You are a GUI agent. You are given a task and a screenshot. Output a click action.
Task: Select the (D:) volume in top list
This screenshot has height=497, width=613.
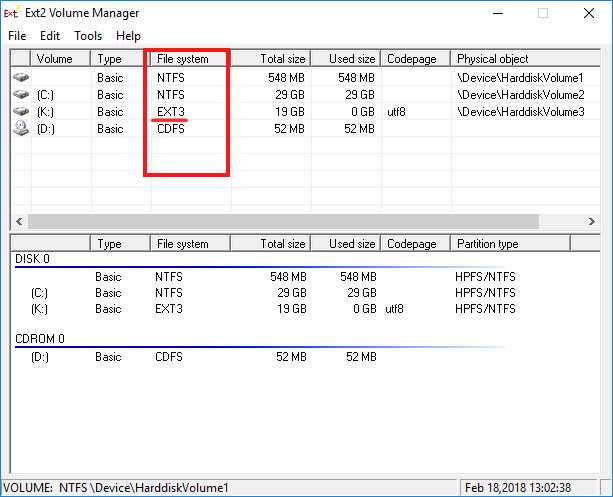(x=45, y=129)
